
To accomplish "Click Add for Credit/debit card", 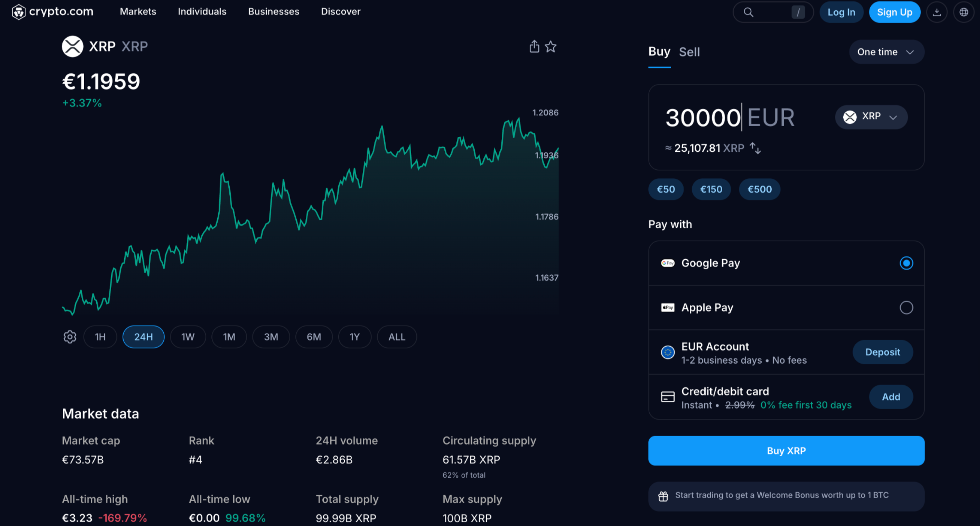I will (891, 397).
